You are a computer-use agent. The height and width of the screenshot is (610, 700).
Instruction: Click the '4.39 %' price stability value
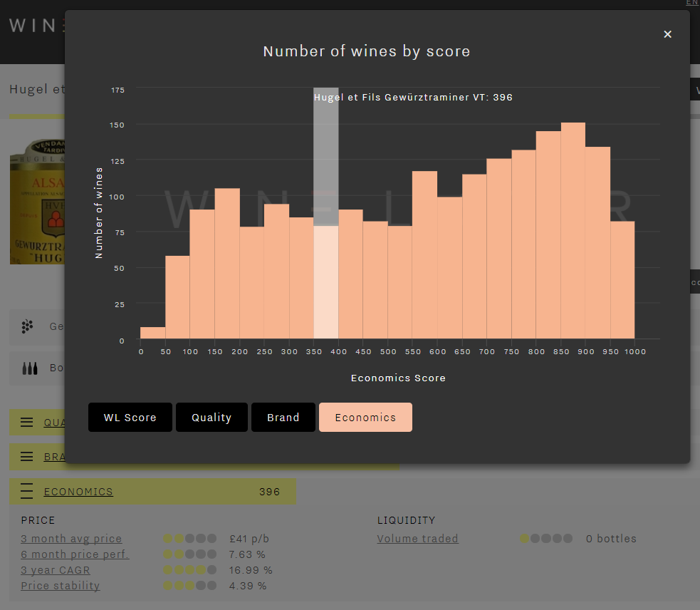[x=248, y=586]
